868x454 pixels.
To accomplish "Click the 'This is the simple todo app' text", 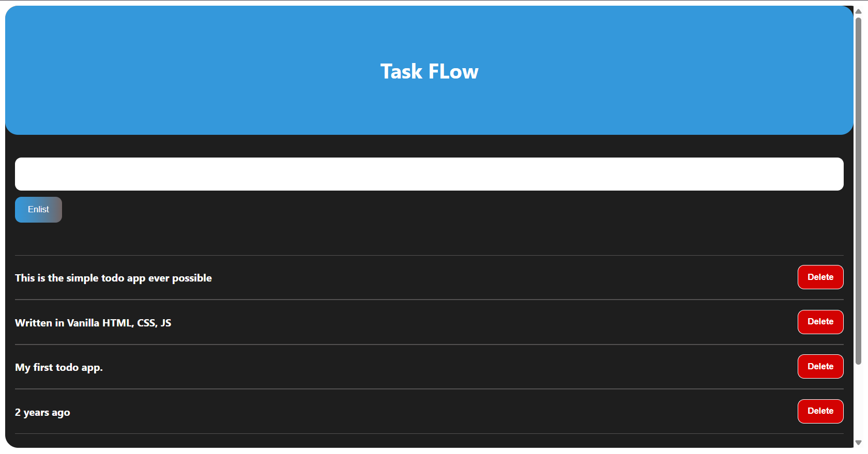I will point(113,278).
